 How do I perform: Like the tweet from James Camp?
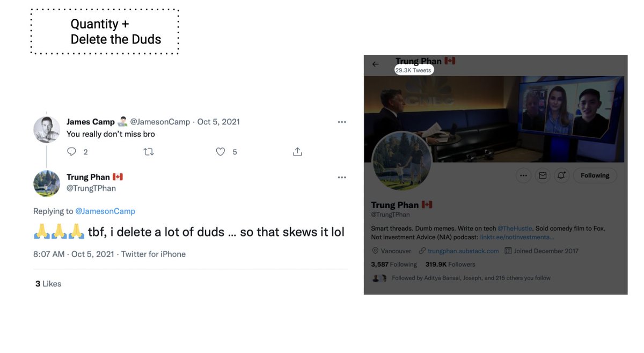(220, 152)
